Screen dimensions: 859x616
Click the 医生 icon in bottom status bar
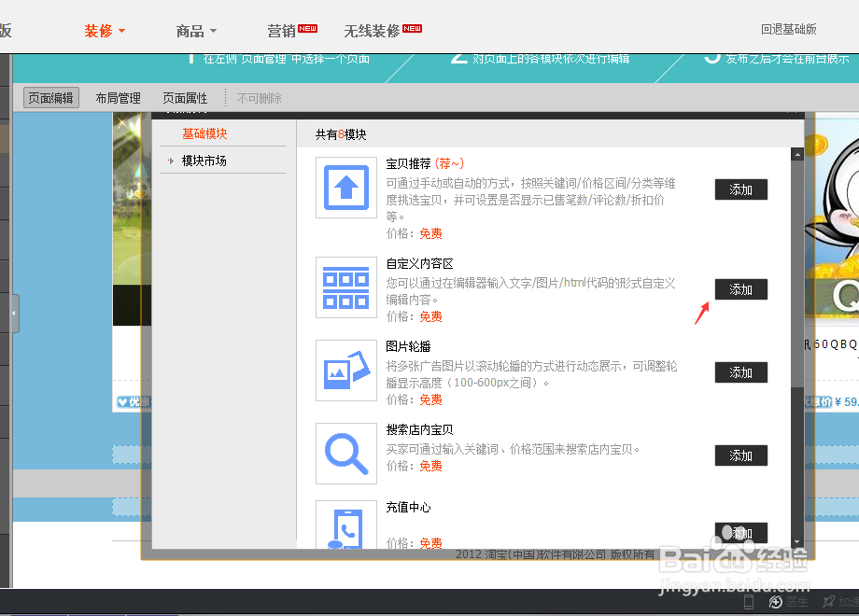point(776,602)
